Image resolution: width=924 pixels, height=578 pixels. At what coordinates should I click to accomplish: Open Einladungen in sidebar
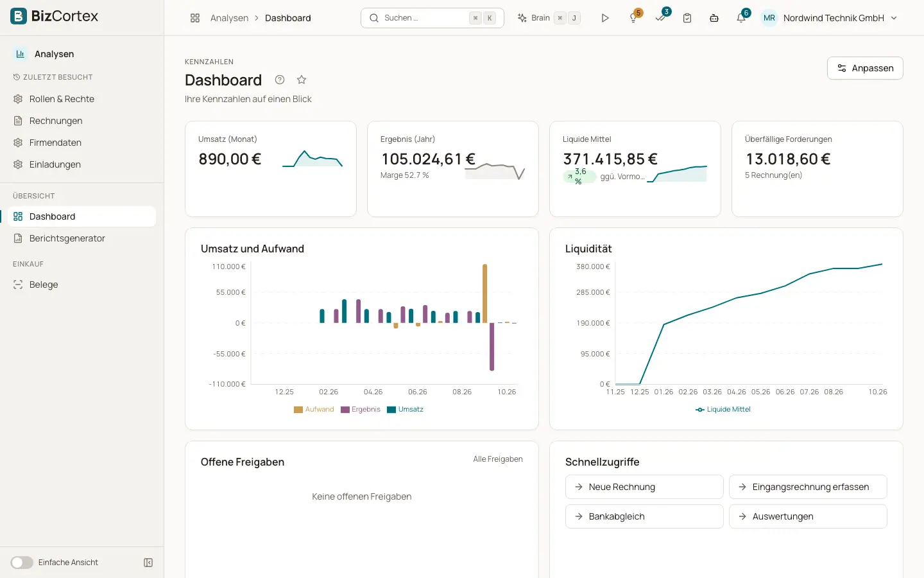pyautogui.click(x=82, y=164)
